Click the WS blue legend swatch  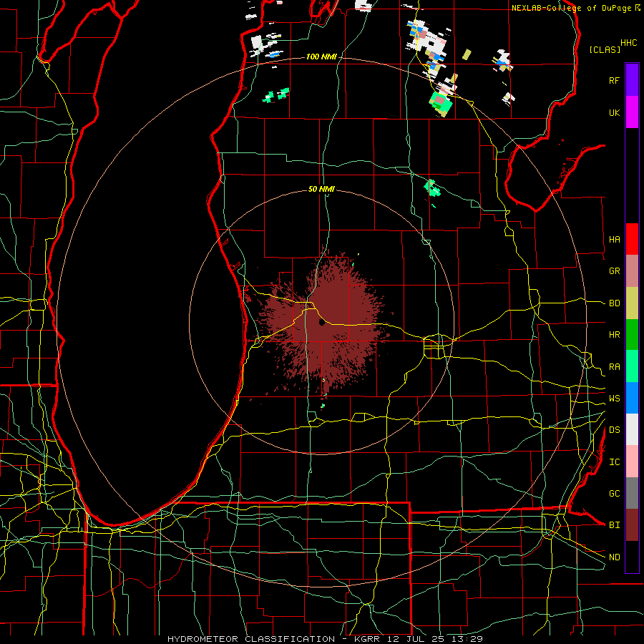632,398
